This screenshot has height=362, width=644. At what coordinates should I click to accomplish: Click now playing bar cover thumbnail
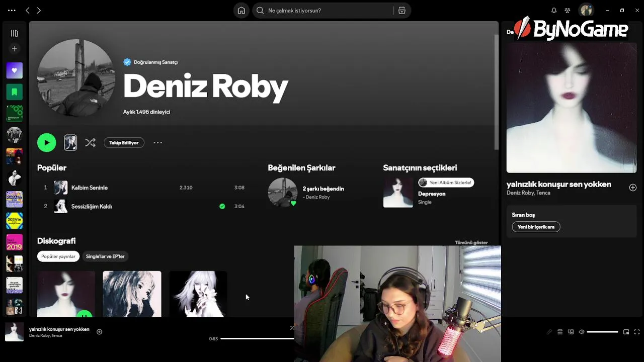tap(15, 332)
